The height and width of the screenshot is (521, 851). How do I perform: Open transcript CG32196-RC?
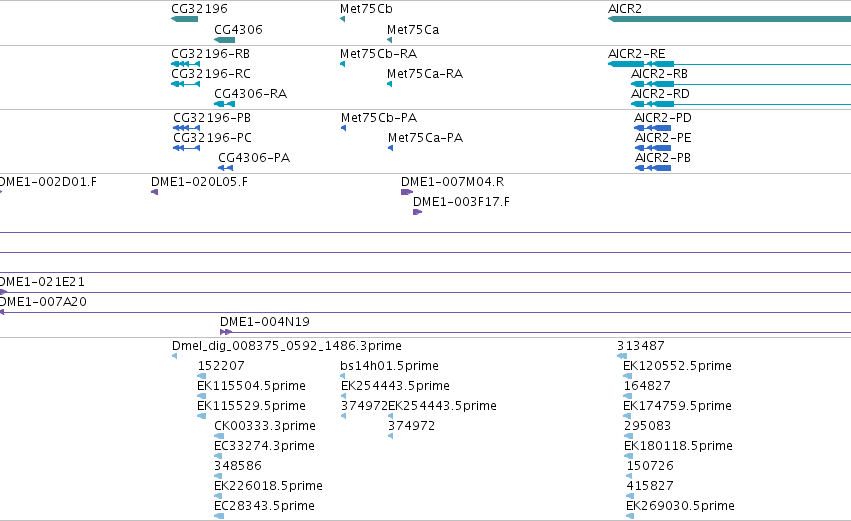point(186,84)
